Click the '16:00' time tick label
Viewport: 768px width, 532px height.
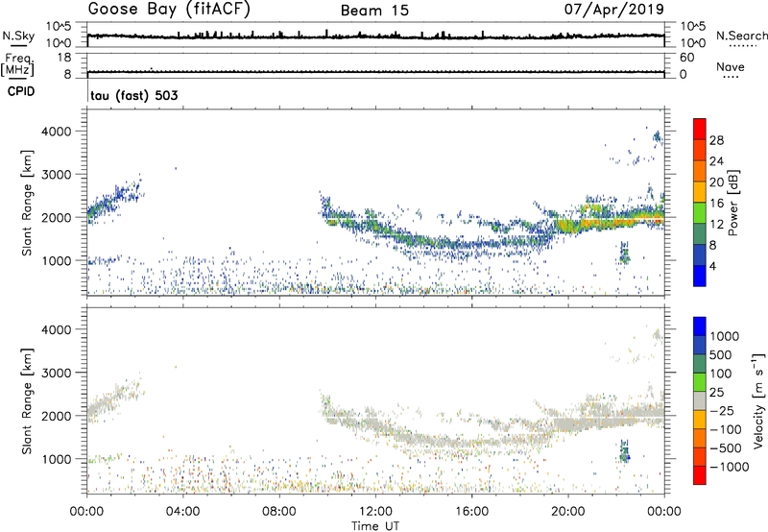[471, 512]
